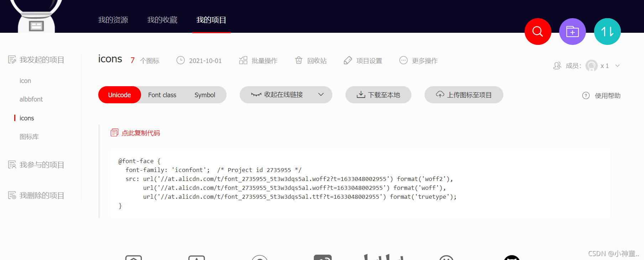
Task: Click the copy-code document icon
Action: (114, 133)
